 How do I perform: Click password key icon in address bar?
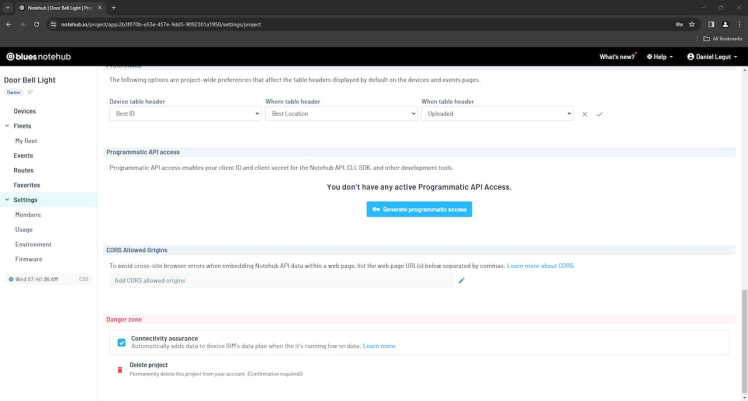tap(679, 24)
